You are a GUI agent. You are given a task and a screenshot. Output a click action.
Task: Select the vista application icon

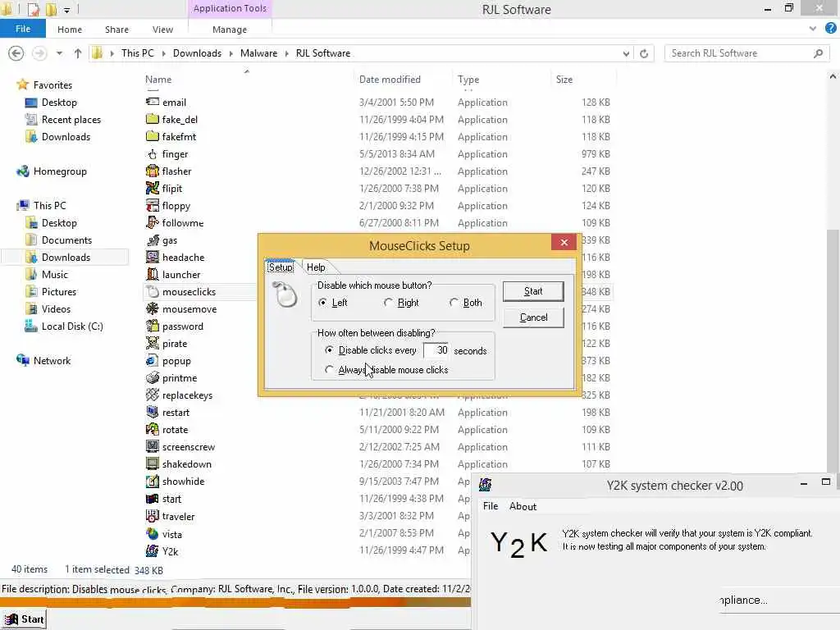click(153, 533)
